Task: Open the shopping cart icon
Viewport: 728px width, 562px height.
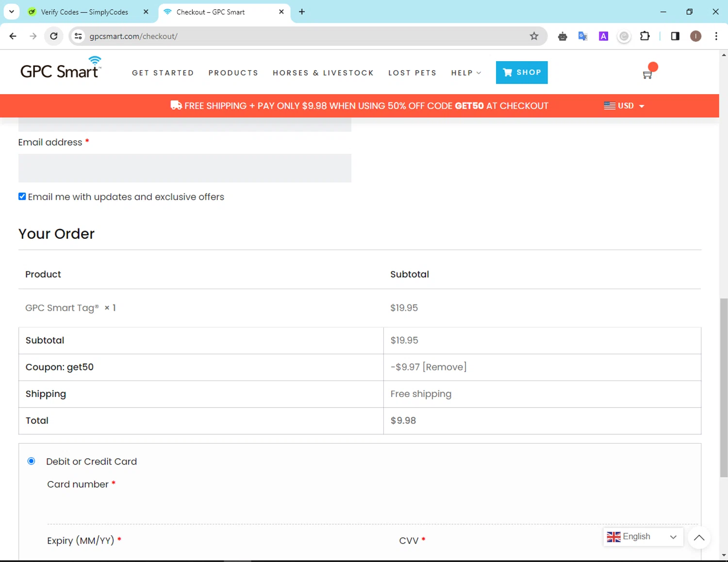Action: pyautogui.click(x=647, y=75)
